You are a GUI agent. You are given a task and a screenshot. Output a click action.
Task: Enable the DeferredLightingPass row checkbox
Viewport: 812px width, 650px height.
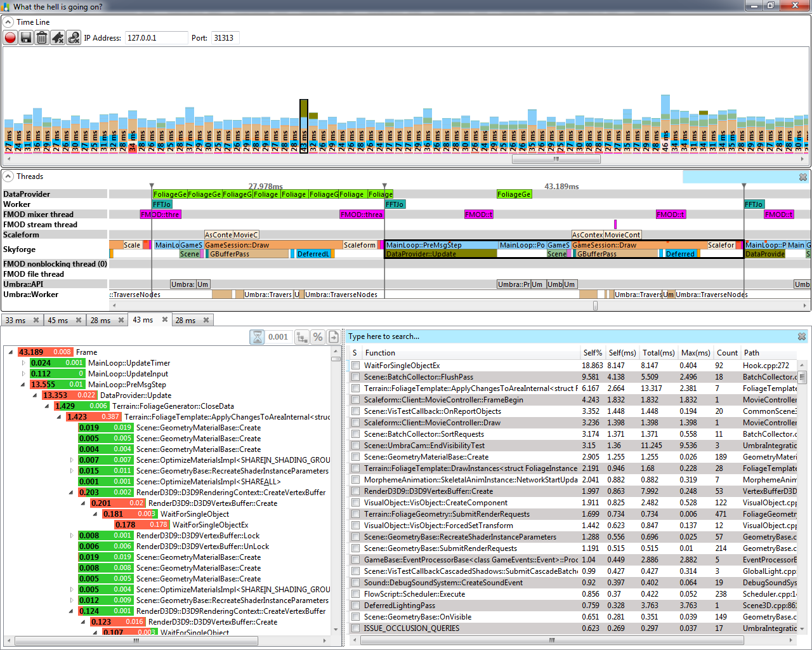[356, 606]
